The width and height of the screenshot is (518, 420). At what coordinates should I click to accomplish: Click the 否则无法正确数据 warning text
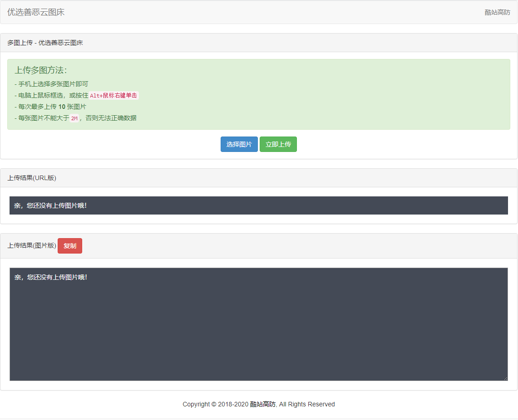click(111, 118)
